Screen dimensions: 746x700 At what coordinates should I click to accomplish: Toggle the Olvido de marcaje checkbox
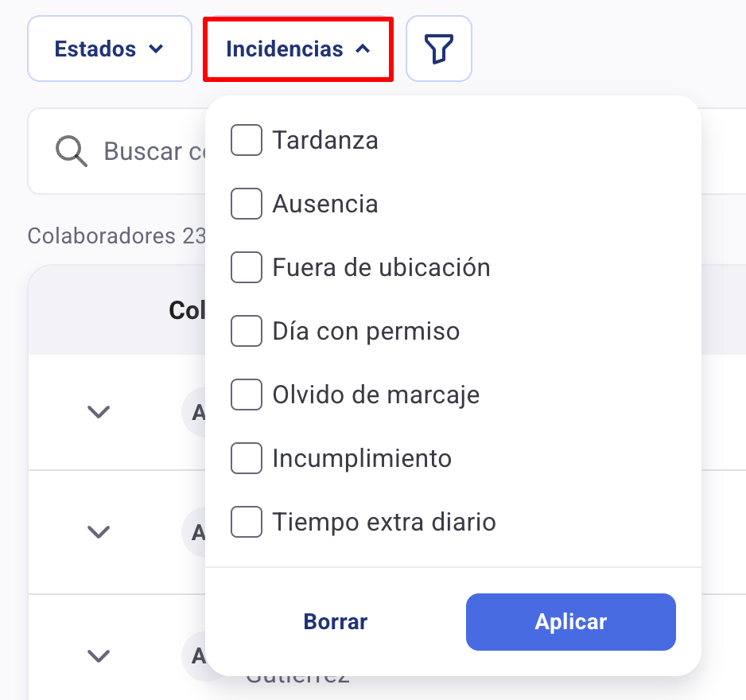[x=247, y=395]
